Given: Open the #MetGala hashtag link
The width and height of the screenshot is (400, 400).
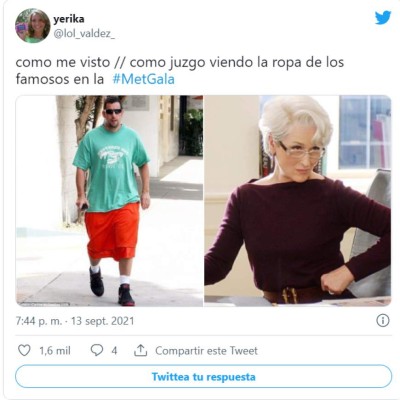Looking at the screenshot, I should tap(143, 79).
